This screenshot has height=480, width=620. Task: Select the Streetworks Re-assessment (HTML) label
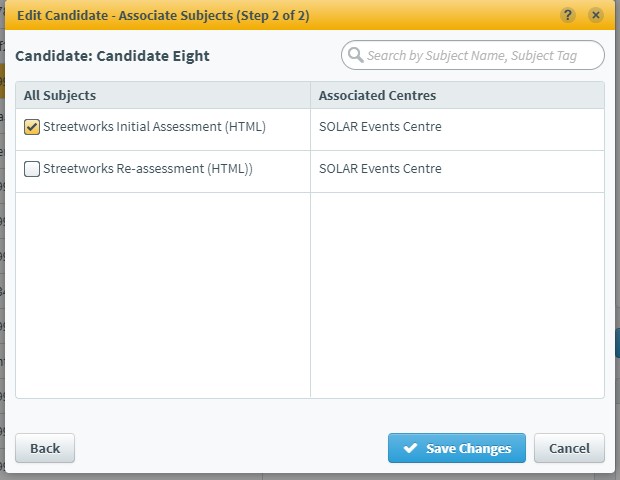tap(147, 168)
